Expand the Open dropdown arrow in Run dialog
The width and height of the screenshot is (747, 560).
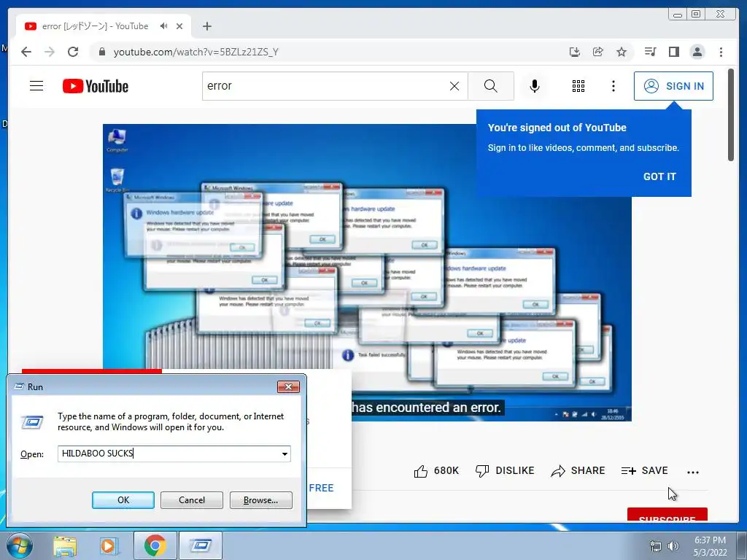coord(285,454)
